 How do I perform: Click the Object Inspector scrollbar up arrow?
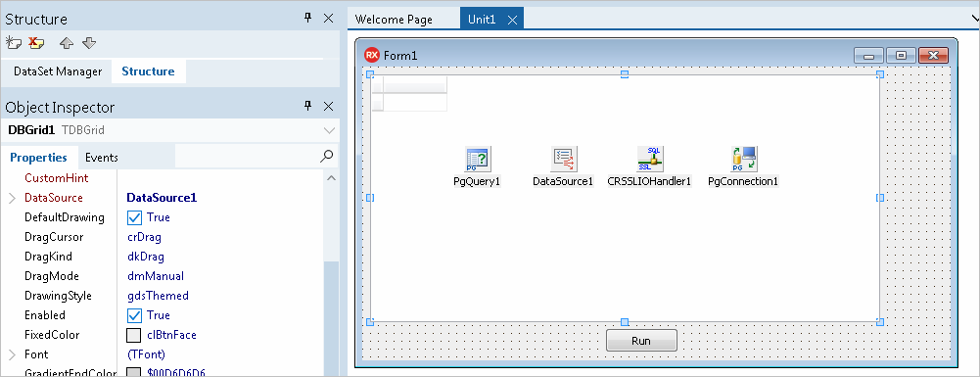(331, 178)
